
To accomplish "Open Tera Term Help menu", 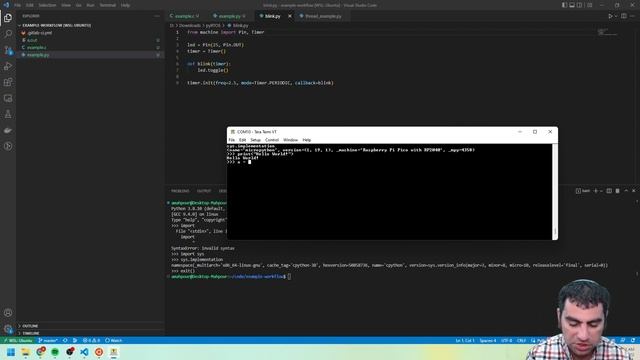I will 307,140.
